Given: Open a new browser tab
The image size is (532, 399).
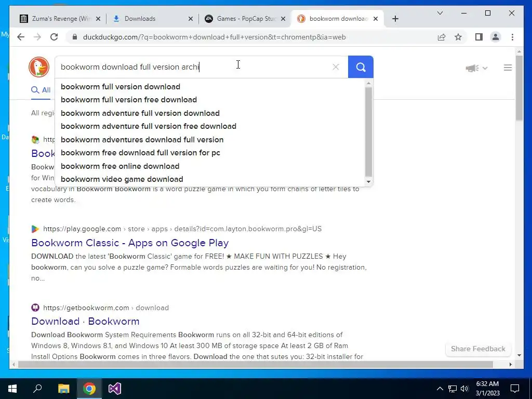Looking at the screenshot, I should 395,19.
